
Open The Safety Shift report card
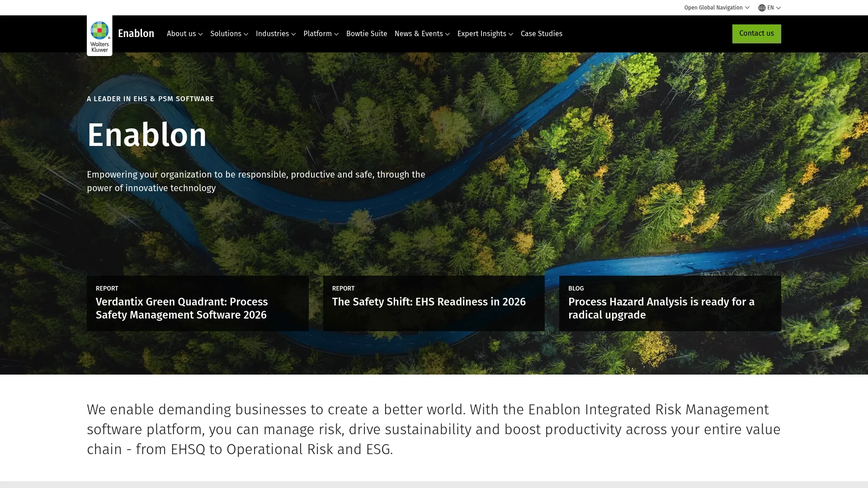434,304
